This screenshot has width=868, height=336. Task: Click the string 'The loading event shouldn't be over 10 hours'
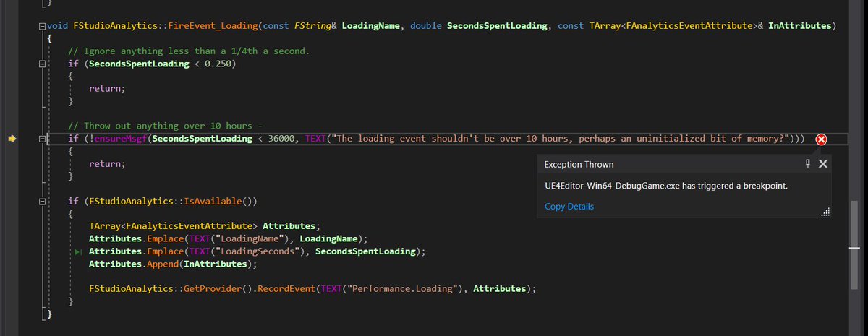click(x=451, y=139)
